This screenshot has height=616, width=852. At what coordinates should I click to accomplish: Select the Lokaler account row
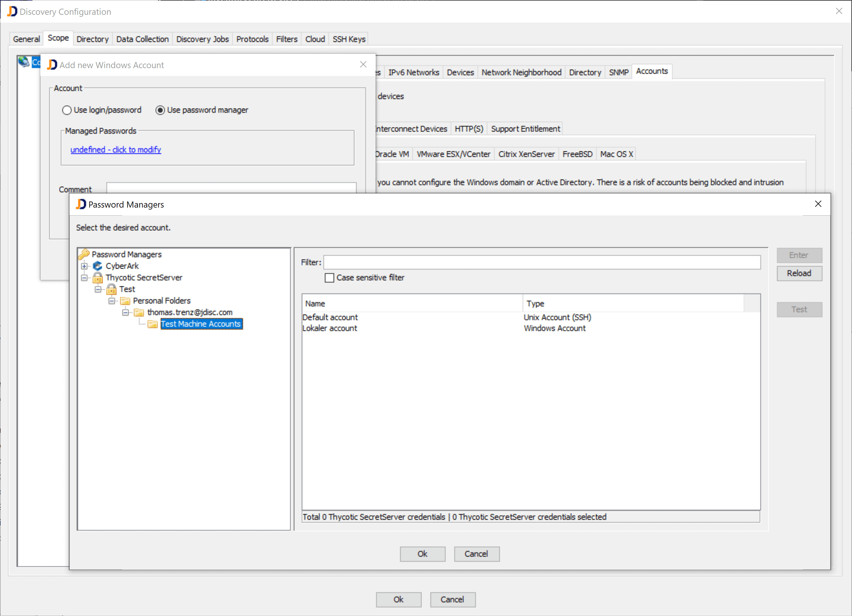(330, 328)
